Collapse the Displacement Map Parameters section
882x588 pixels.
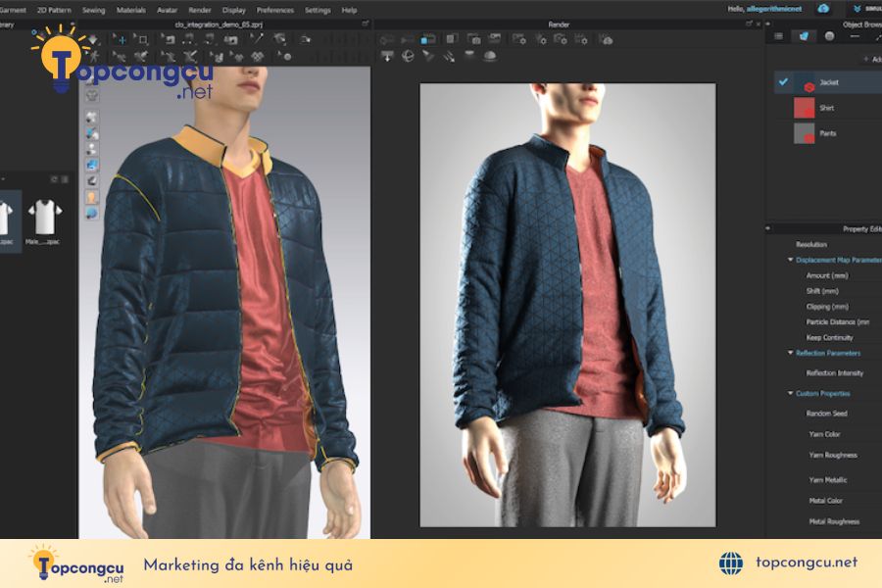coord(790,260)
